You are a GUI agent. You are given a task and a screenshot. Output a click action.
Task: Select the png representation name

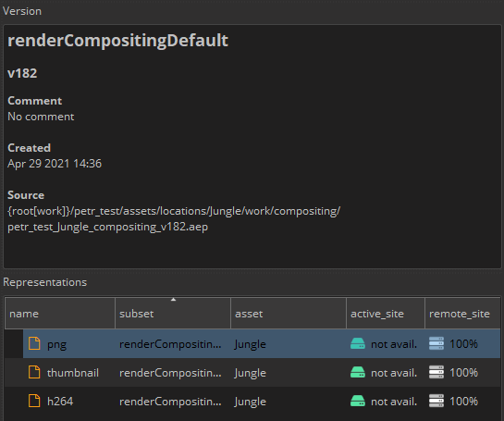pyautogui.click(x=57, y=344)
